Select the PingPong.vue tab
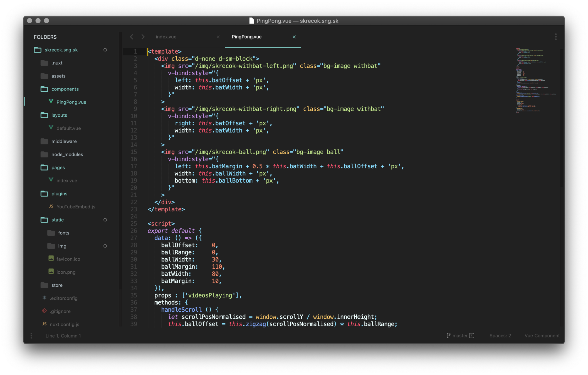 (246, 37)
